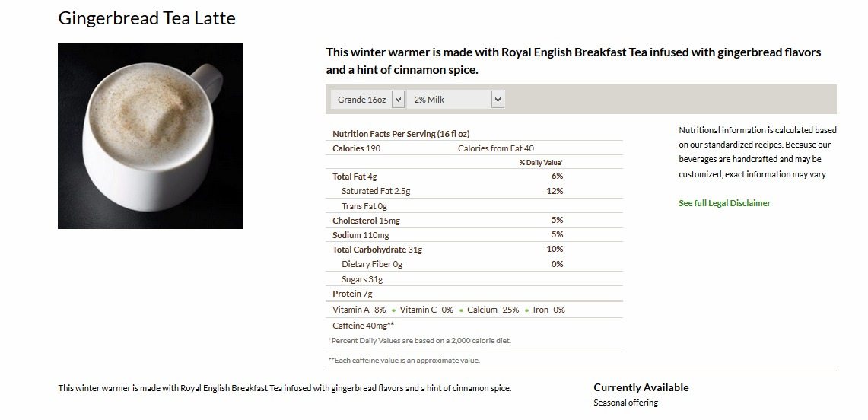The image size is (868, 420).
Task: Click the Sodium 110mg row
Action: click(475, 234)
